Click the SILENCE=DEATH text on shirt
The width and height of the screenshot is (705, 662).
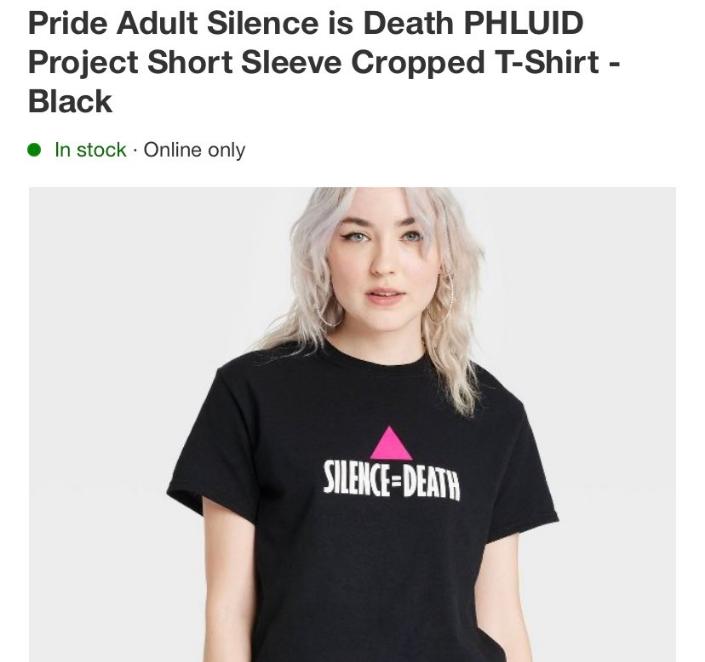click(x=392, y=483)
